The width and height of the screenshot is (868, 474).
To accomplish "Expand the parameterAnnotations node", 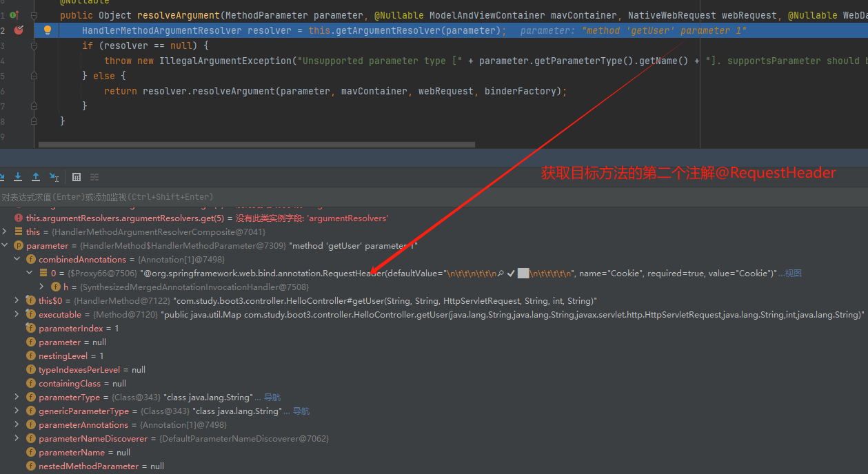I will pos(17,424).
